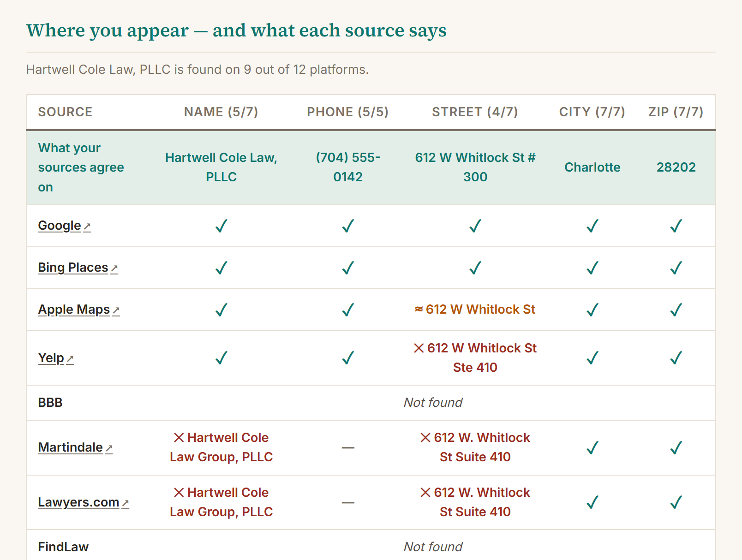Viewport: 742px width, 560px height.
Task: Select the SOURCE column header
Action: point(65,112)
